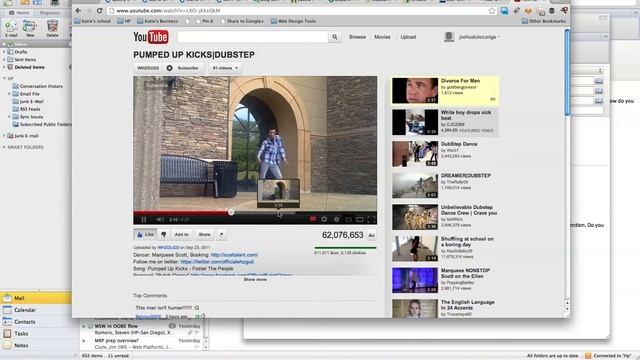640x360 pixels.
Task: Click the Upload link
Action: point(408,37)
